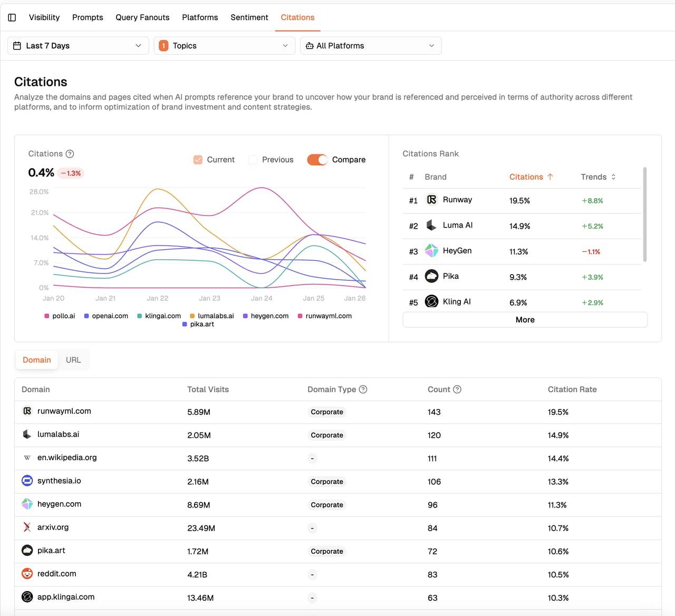Click the Citations Rank scrollbar
Image resolution: width=675 pixels, height=616 pixels.
pyautogui.click(x=645, y=214)
